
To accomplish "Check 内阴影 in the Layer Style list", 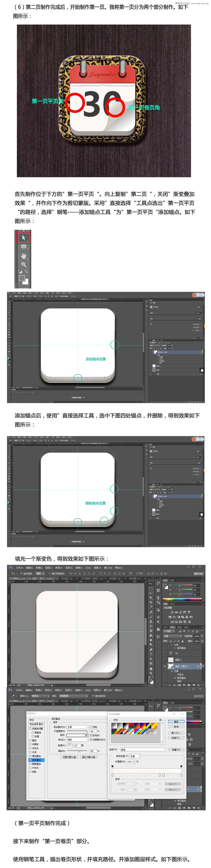I will tap(31, 744).
